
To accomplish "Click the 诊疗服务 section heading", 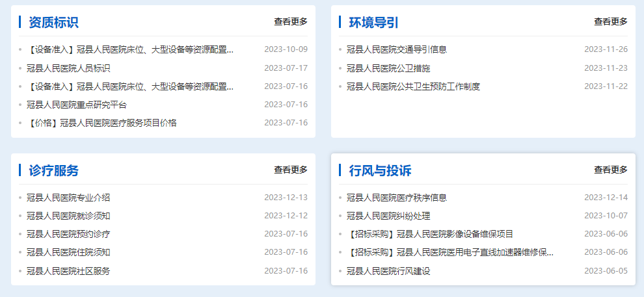I will 53,170.
